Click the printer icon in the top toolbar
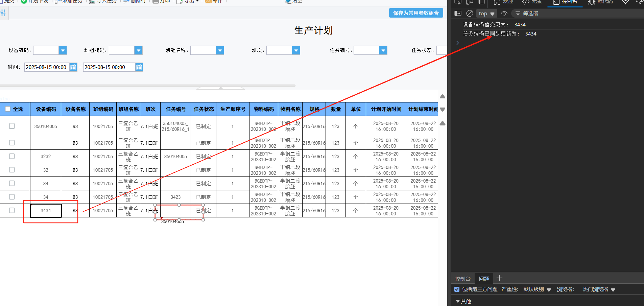The height and width of the screenshot is (306, 644). (156, 1)
